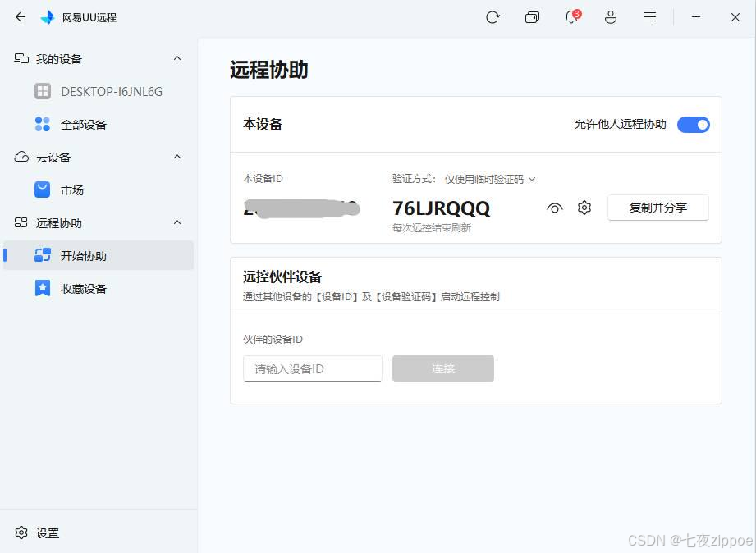Click the 远程协助 page heading
The width and height of the screenshot is (756, 553).
coord(269,70)
